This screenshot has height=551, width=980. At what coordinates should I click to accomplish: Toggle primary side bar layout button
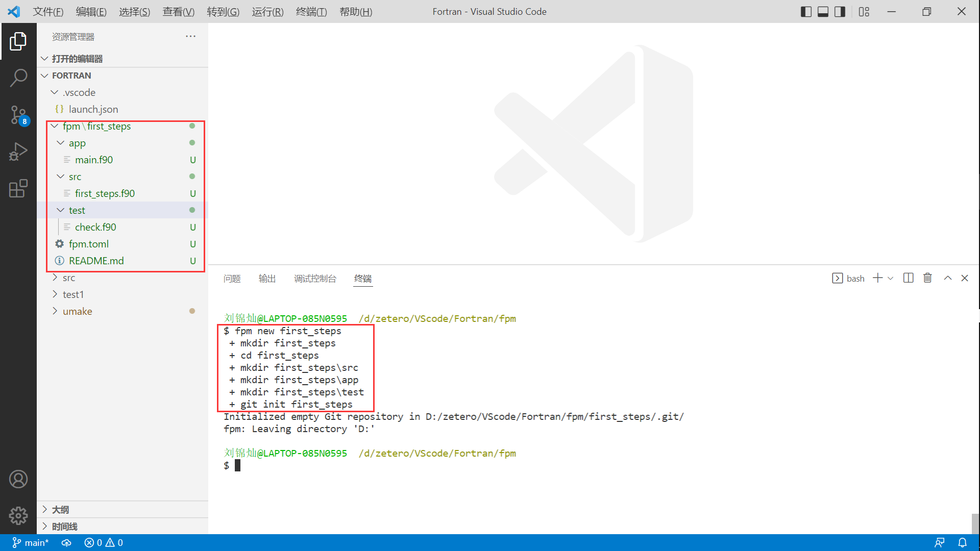pos(806,12)
